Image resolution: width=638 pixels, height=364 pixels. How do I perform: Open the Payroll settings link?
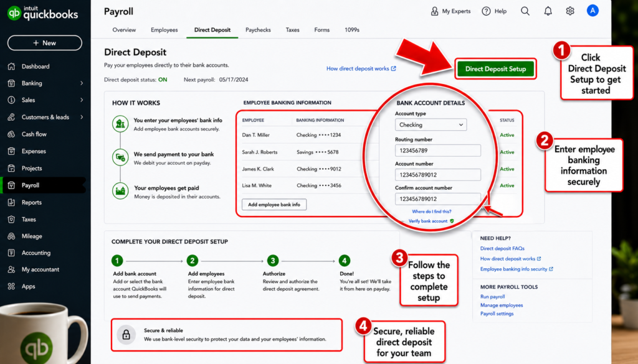click(x=497, y=314)
